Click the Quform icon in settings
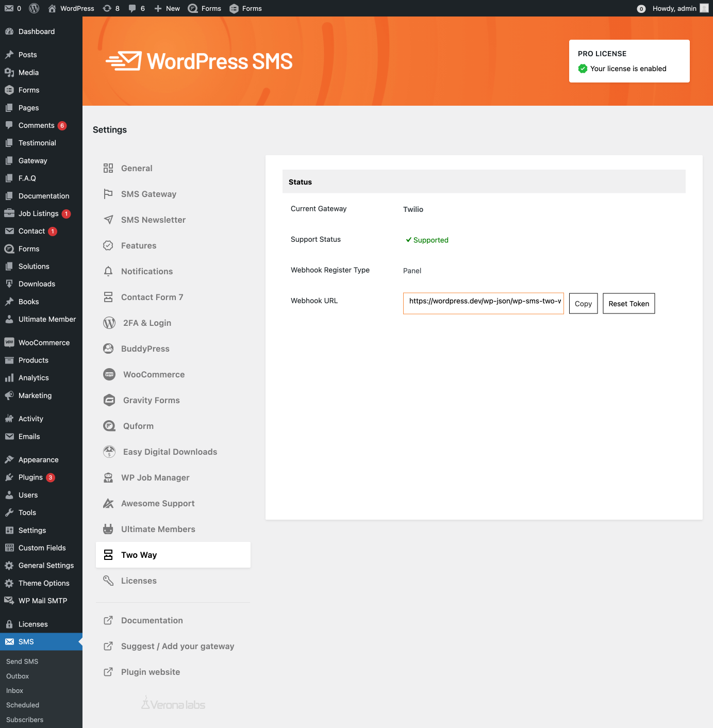713x728 pixels. click(109, 426)
